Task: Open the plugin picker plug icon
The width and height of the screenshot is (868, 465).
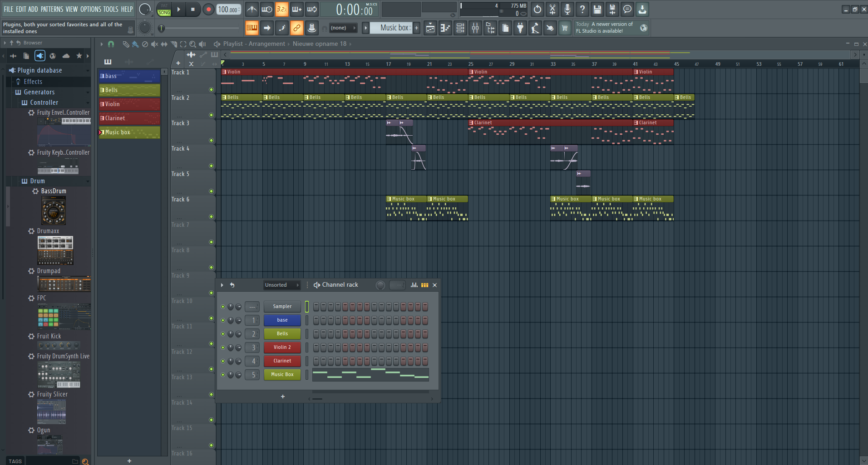Action: (520, 28)
